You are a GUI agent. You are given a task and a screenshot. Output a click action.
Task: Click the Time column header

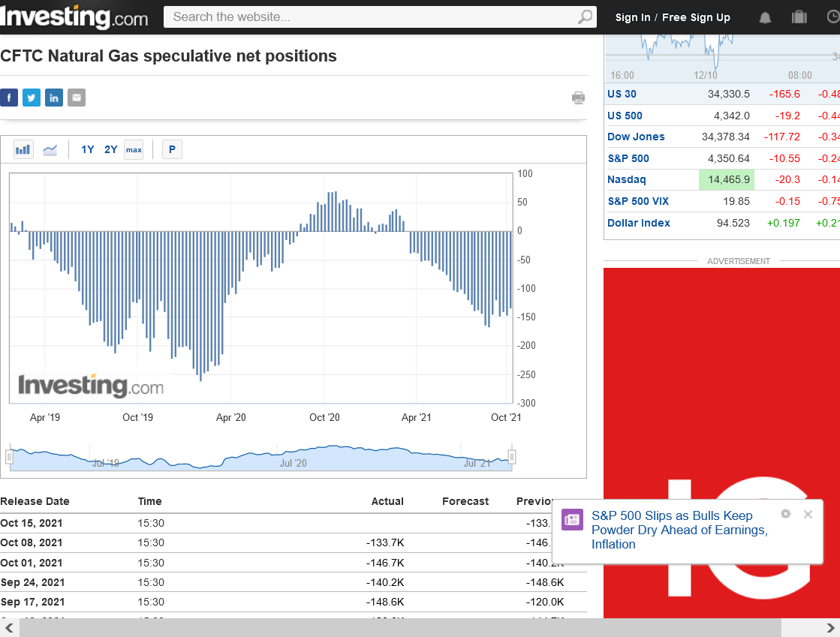click(x=149, y=501)
